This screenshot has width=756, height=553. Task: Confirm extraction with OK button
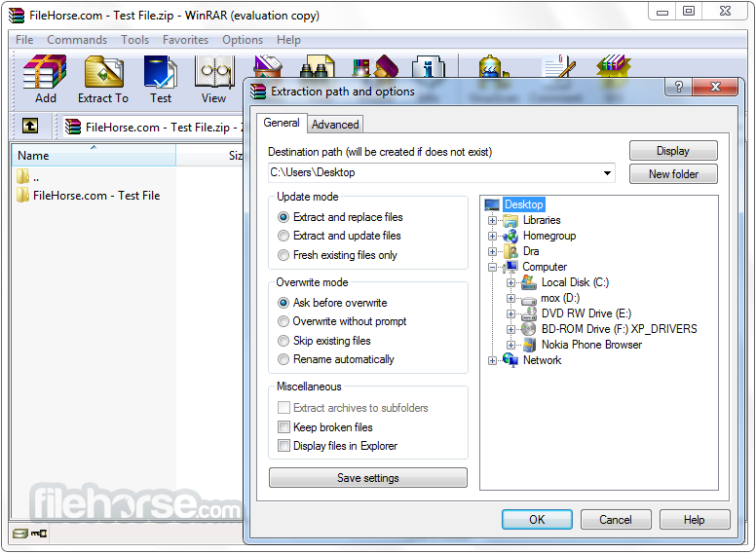(537, 520)
